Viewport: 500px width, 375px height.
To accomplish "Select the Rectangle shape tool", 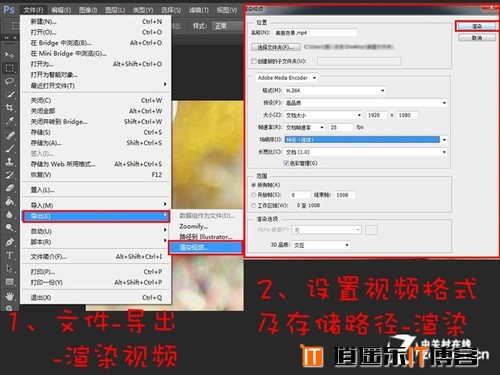I will tap(9, 282).
